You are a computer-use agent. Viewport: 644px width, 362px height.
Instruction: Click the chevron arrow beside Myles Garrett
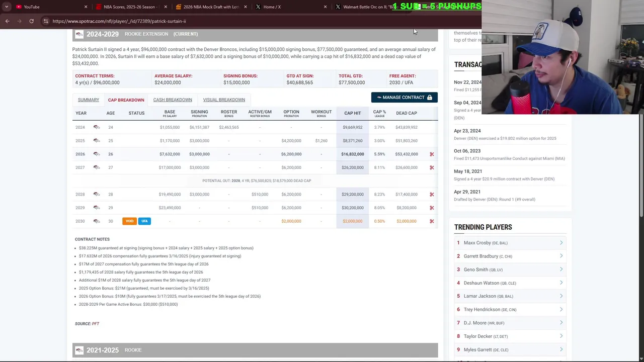pos(561,349)
